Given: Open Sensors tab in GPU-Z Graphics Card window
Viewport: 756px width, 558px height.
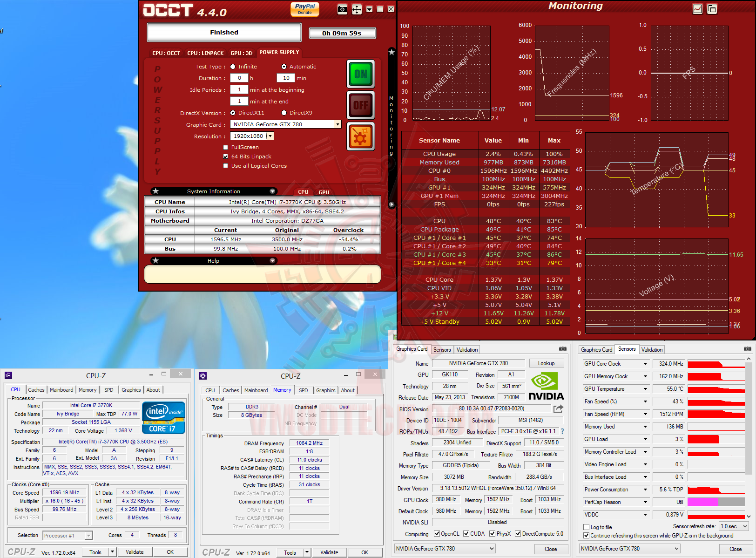Looking at the screenshot, I should click(x=442, y=350).
